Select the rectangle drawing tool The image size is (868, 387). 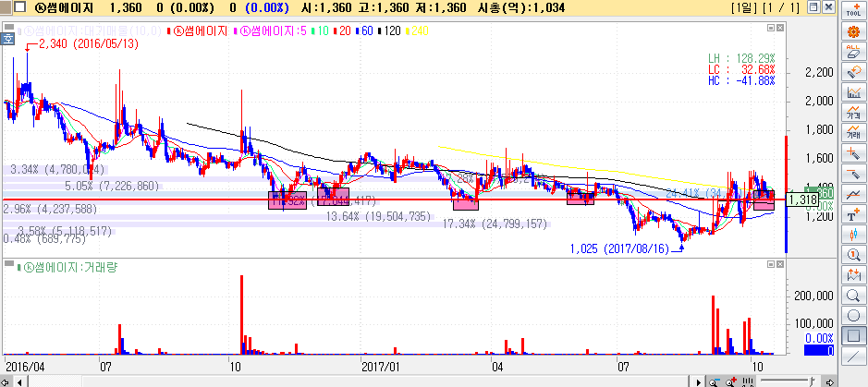click(854, 335)
